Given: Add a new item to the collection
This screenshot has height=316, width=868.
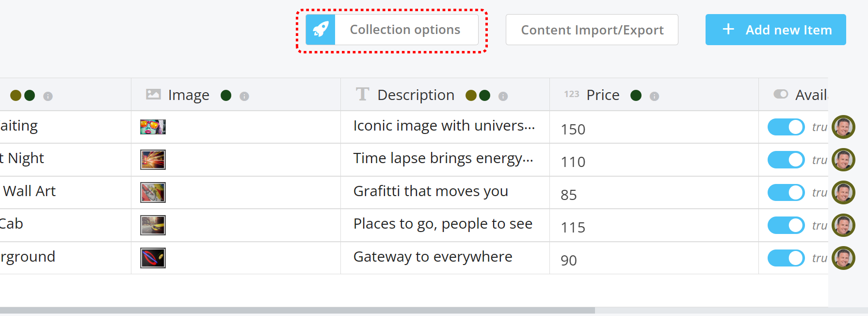Looking at the screenshot, I should [x=775, y=30].
